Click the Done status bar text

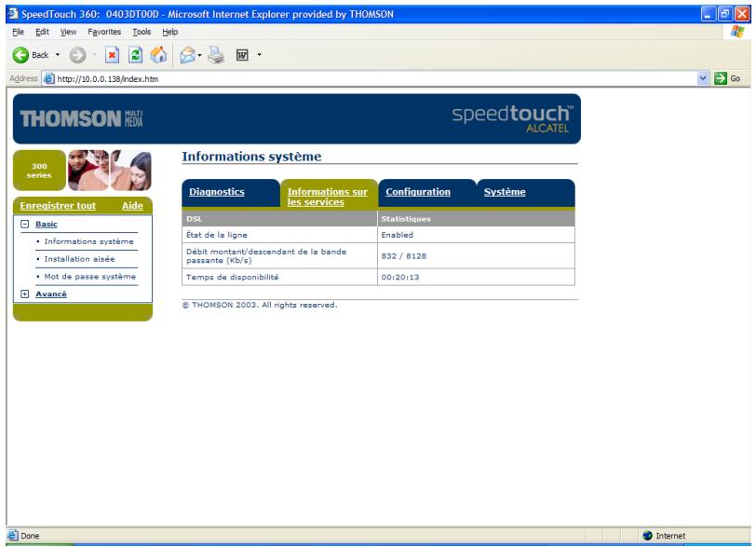(x=30, y=536)
